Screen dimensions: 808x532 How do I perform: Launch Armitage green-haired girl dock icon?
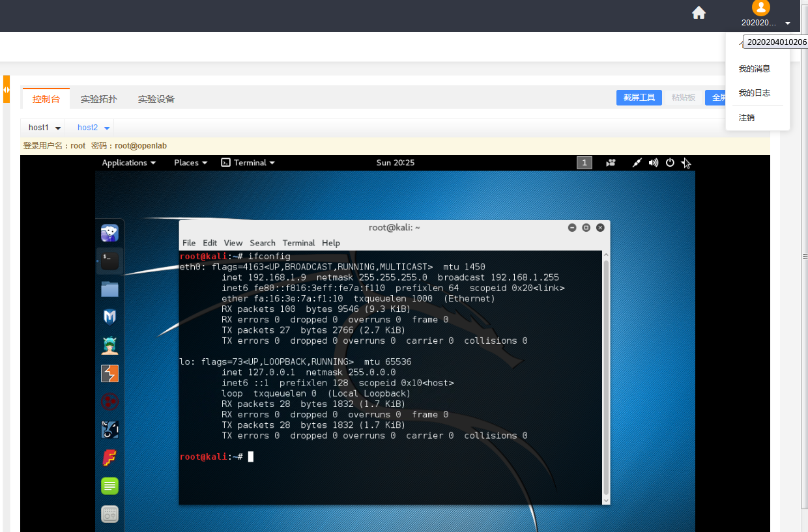[x=109, y=345]
